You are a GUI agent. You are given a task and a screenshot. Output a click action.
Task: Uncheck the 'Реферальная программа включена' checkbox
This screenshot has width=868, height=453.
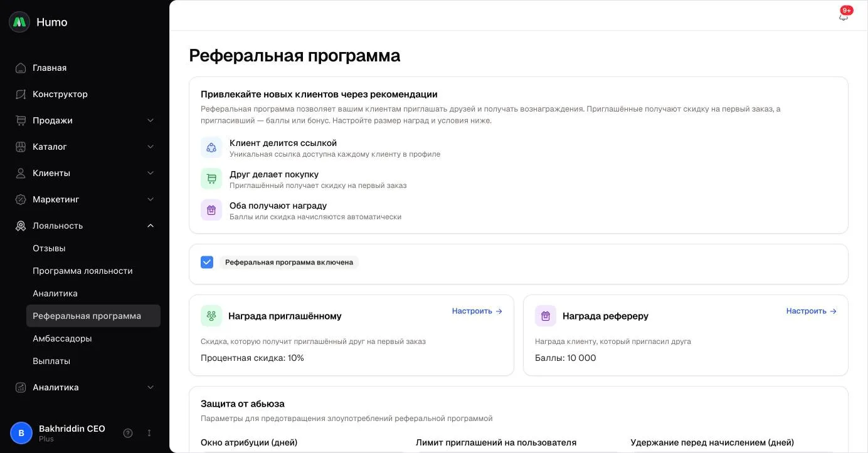pos(207,262)
